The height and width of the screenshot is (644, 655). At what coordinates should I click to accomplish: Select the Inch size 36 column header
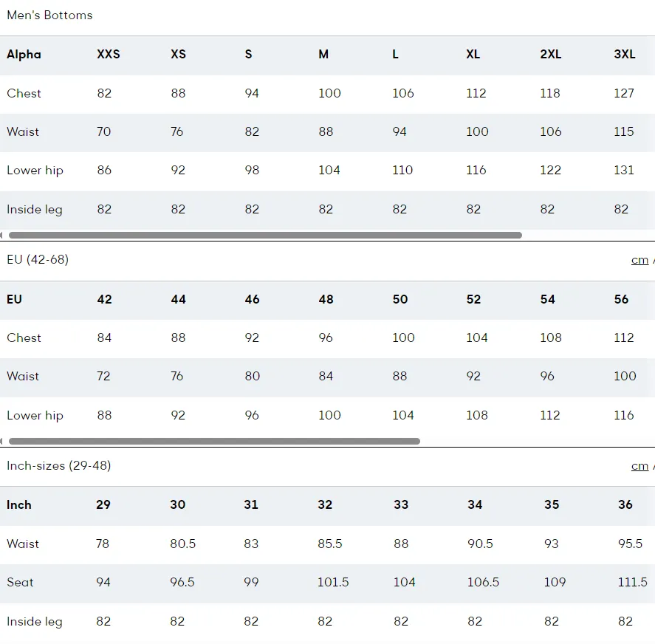click(625, 504)
